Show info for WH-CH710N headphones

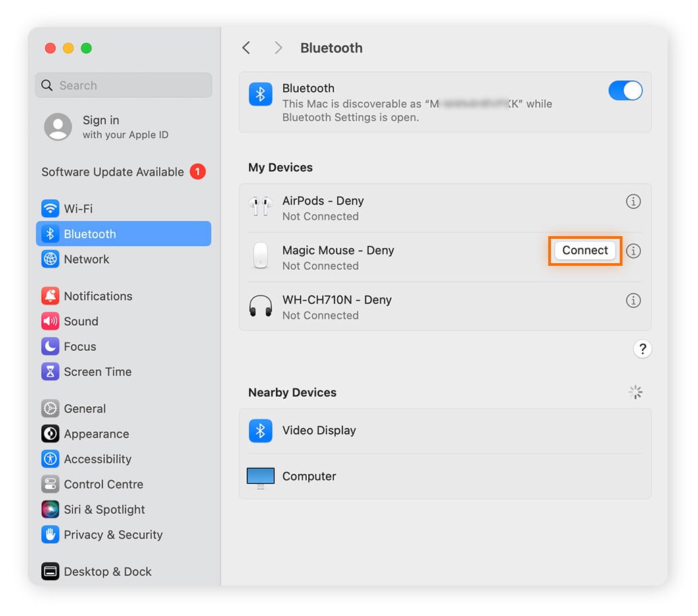point(633,300)
